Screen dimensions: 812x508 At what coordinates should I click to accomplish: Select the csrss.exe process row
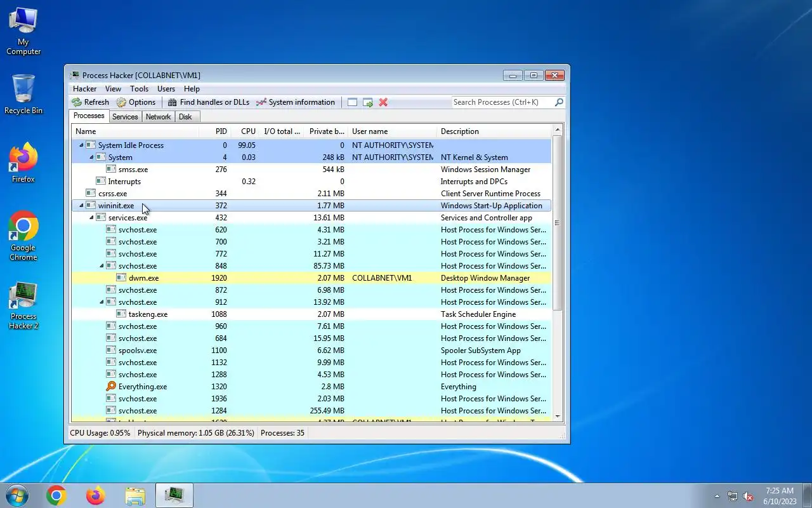pos(311,194)
